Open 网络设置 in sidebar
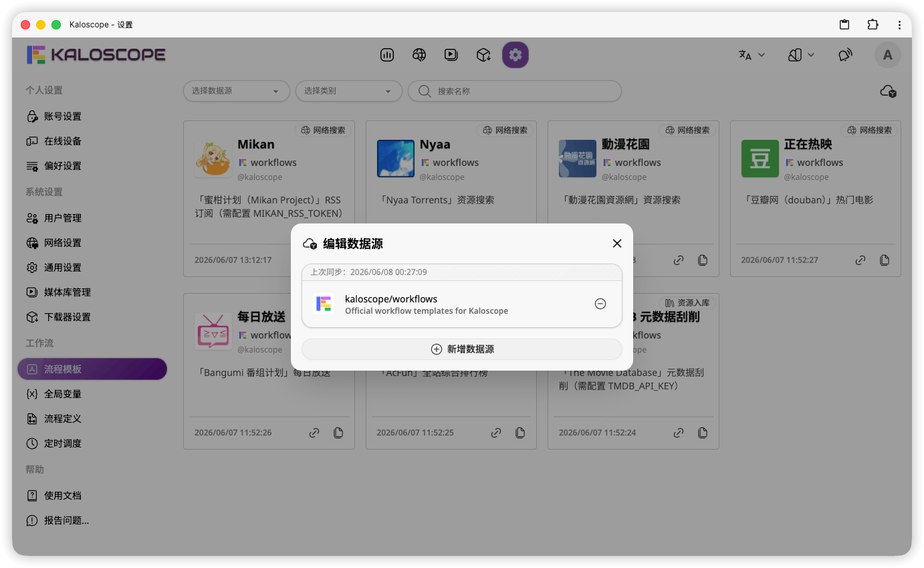Screen dimensions: 924x568 92,243
